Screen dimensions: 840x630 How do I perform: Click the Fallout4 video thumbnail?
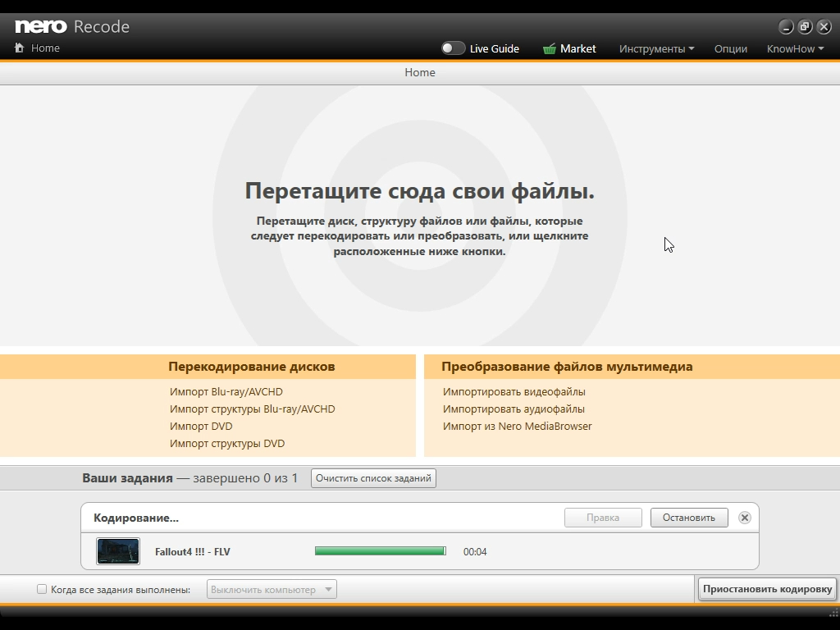pos(118,551)
